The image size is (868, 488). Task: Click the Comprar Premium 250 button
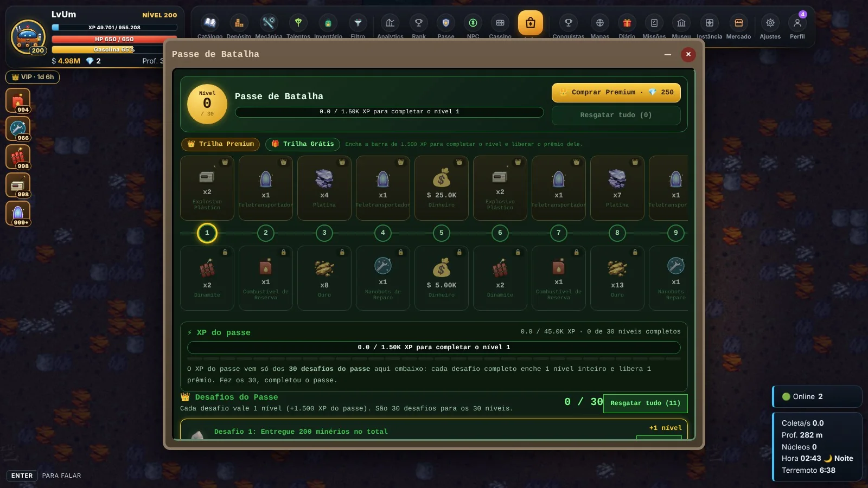click(616, 93)
